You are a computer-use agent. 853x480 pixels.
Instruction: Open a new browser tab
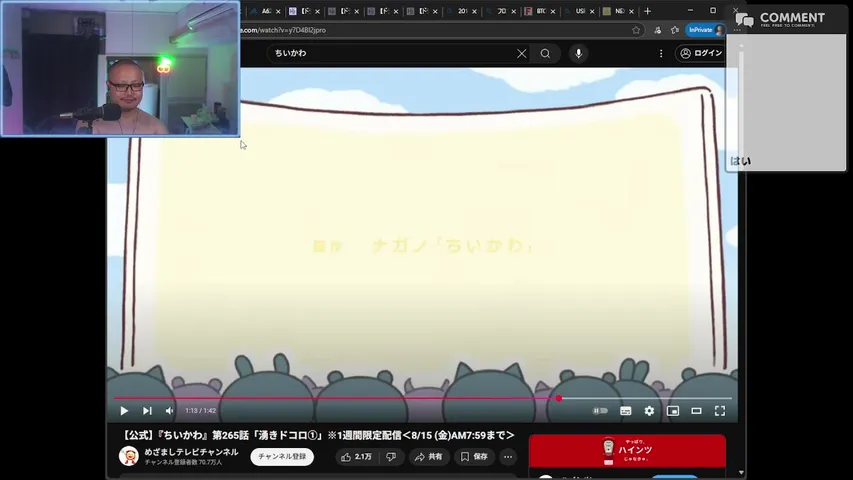tap(647, 11)
